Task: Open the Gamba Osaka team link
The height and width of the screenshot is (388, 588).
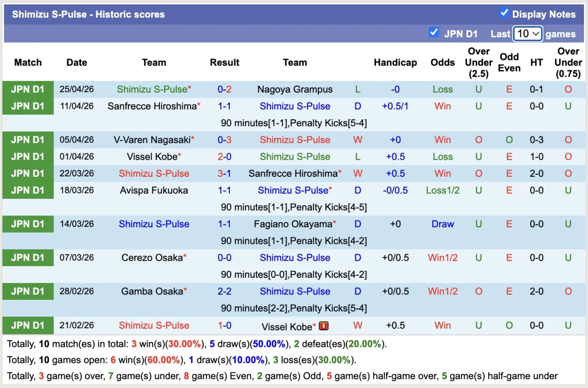Action: tap(152, 291)
